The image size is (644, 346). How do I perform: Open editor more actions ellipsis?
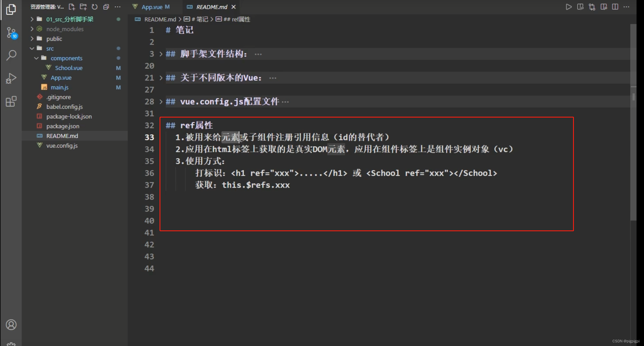[627, 7]
